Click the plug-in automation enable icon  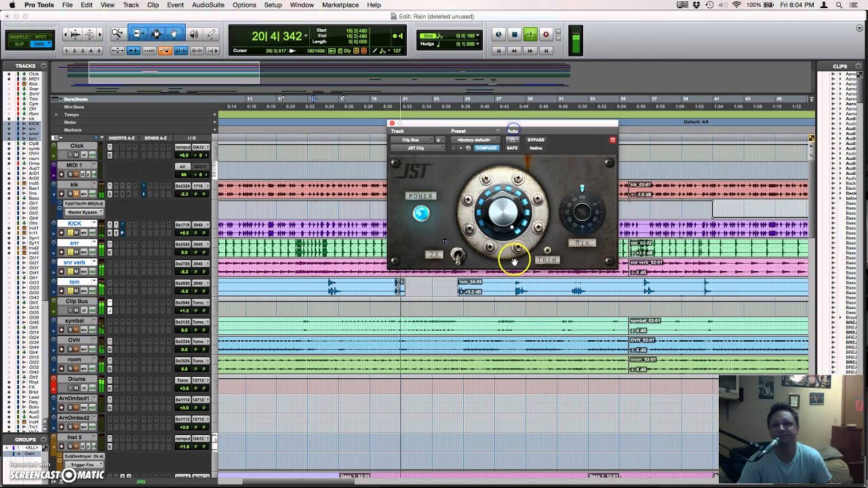point(512,140)
